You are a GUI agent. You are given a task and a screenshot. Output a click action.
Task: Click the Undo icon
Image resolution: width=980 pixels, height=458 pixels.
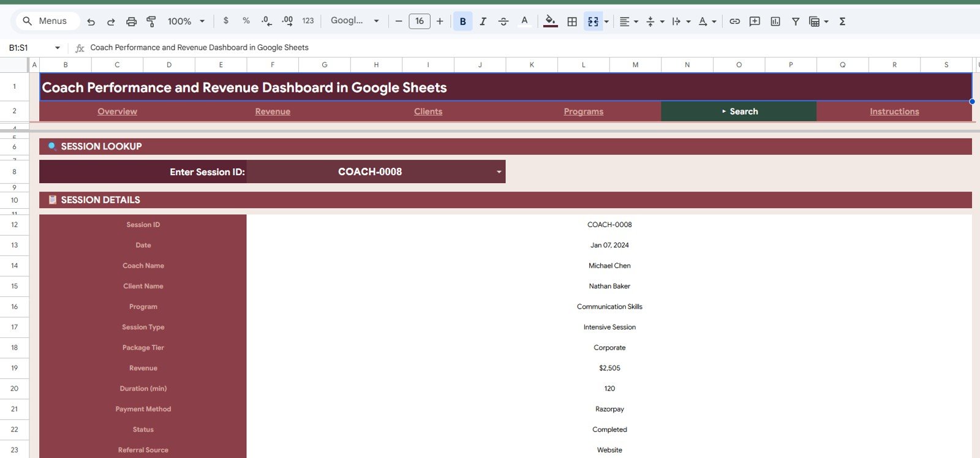[x=91, y=21]
